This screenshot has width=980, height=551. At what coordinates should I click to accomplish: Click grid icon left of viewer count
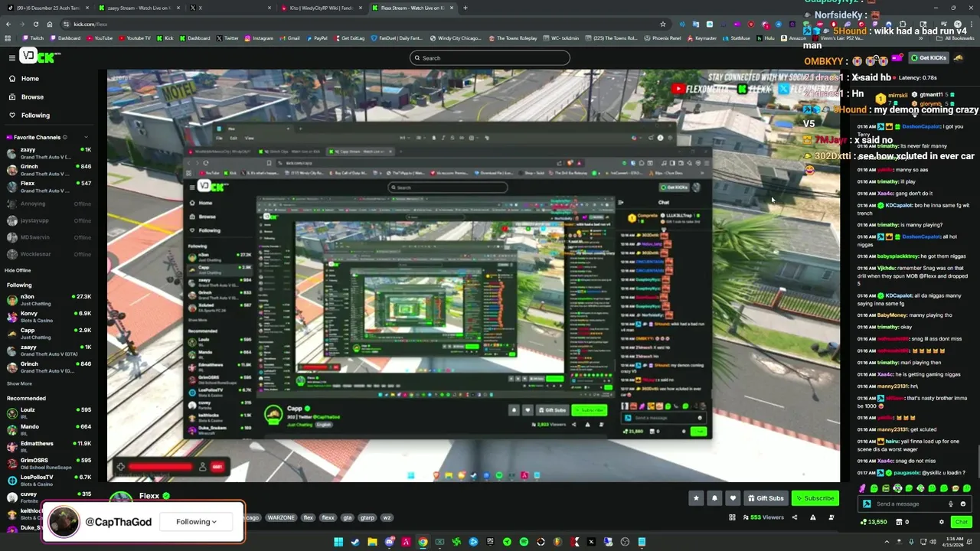[732, 517]
